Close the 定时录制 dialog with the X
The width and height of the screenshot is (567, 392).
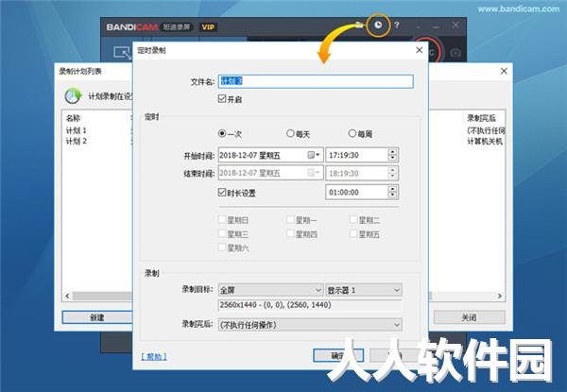point(419,50)
